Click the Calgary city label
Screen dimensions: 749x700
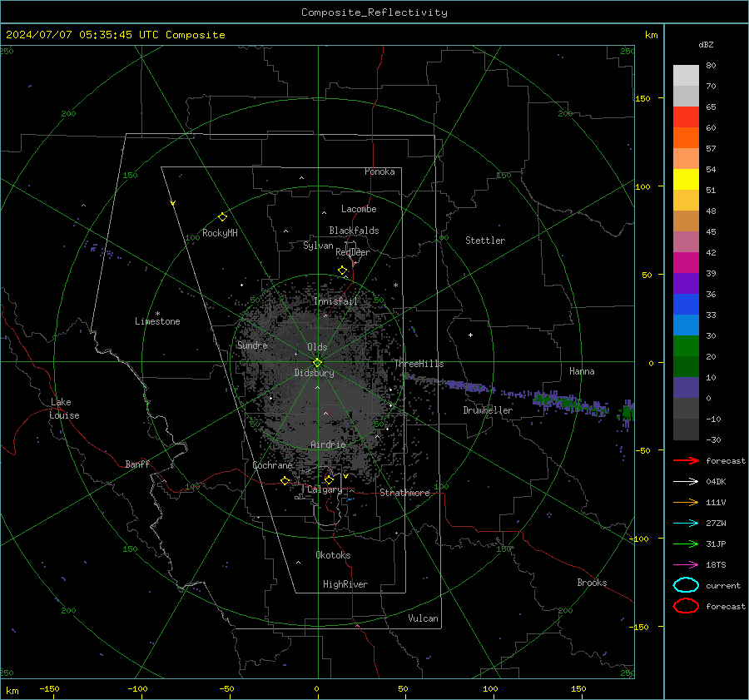coord(325,489)
